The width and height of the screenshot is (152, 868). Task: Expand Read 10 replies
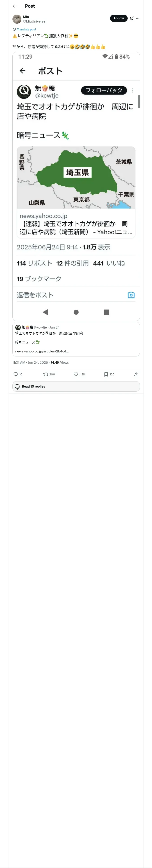coord(76,386)
